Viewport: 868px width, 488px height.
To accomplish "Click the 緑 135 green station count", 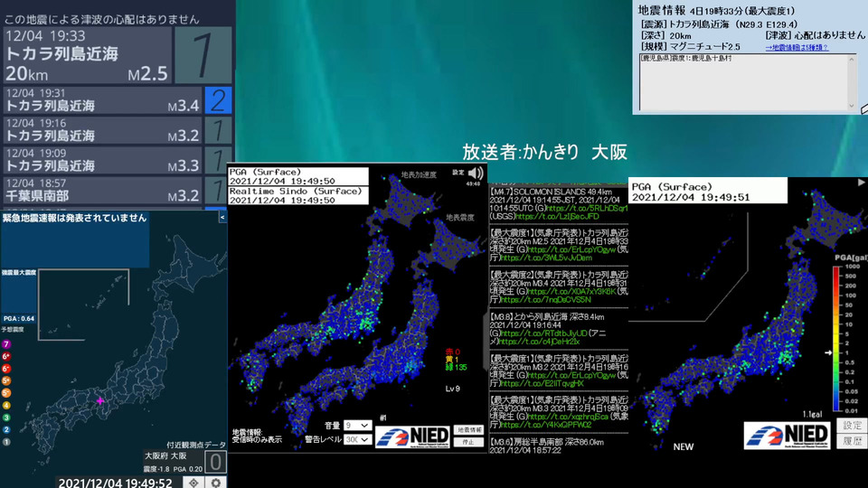I will (x=456, y=367).
